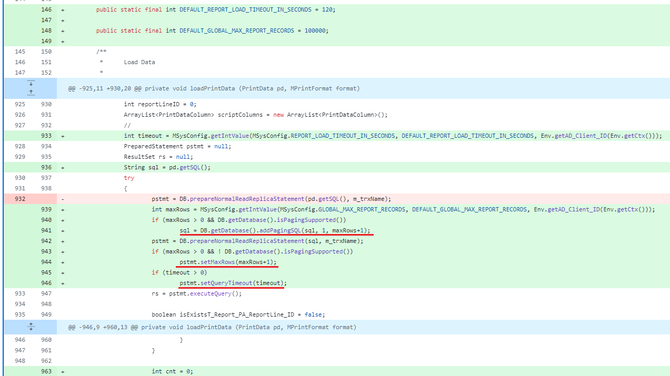Screen dimensions: 670x376
Task: Click the 'try' keyword line
Action: point(129,178)
